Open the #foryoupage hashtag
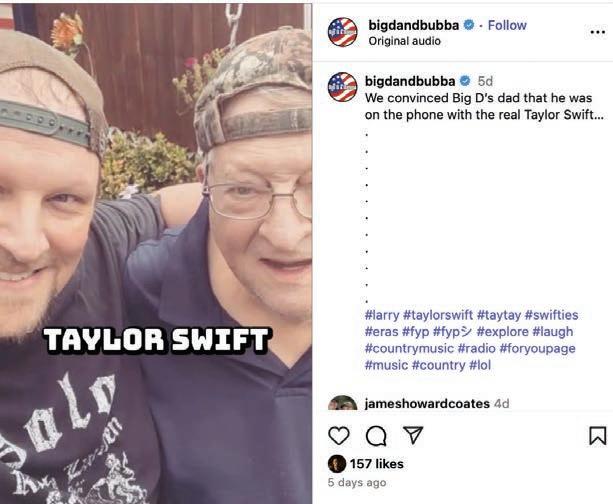The width and height of the screenshot is (613, 504). [x=537, y=348]
